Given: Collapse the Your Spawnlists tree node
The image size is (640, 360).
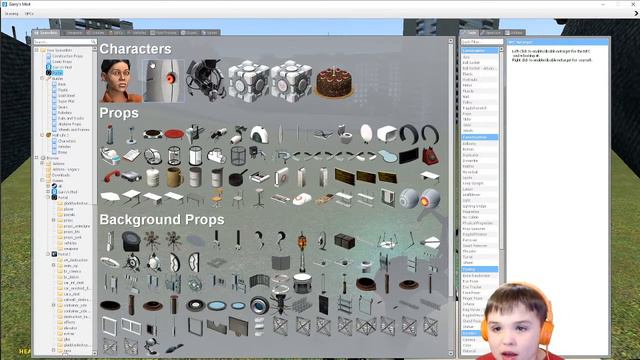Looking at the screenshot, I should pos(36,50).
